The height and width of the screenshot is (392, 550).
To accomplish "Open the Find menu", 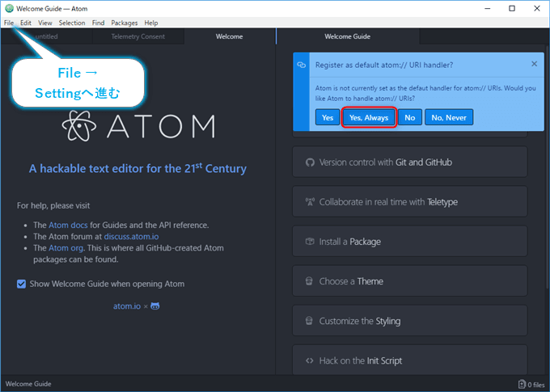I will [x=98, y=23].
